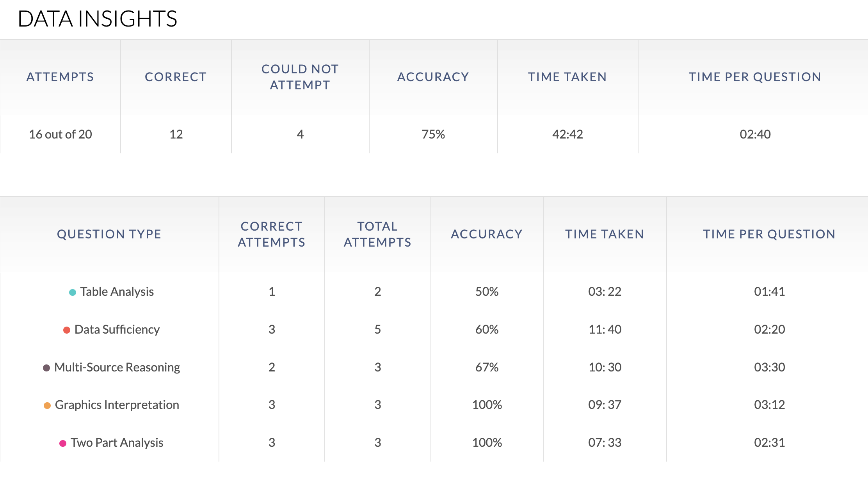The height and width of the screenshot is (501, 868).
Task: Select the Two Part Analysis label
Action: coord(117,442)
